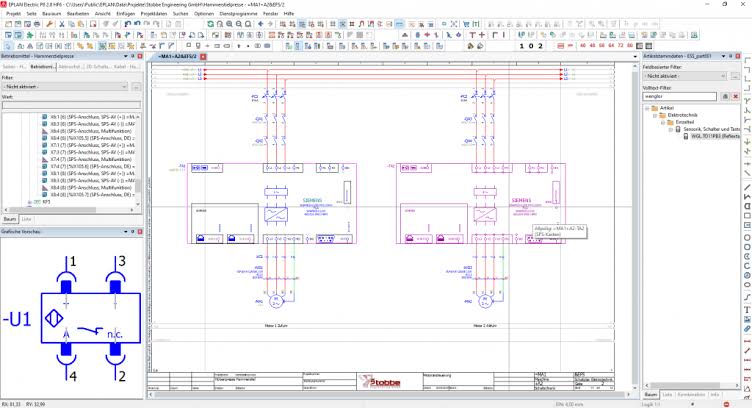Open the Filter dropdown in Betriebsmittel panel
The height and width of the screenshot is (408, 752).
click(65, 86)
